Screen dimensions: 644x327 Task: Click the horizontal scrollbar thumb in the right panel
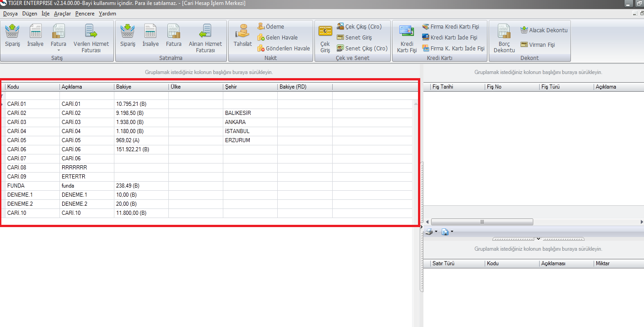[482, 222]
